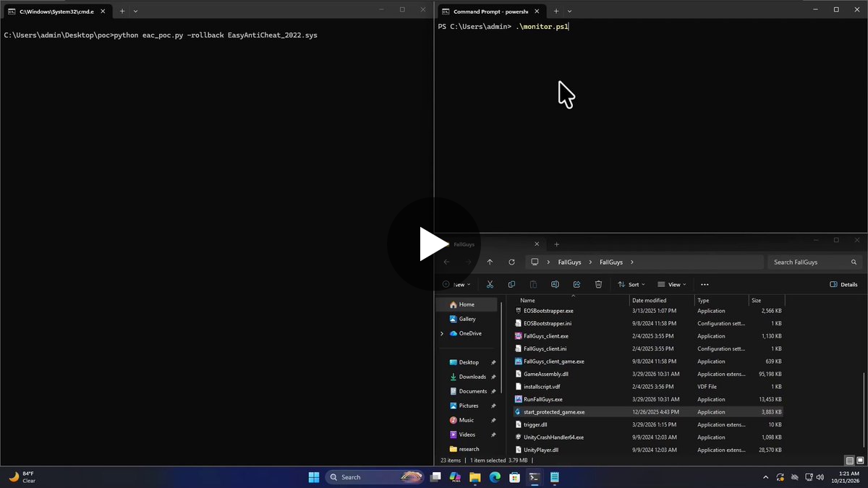868x488 pixels.
Task: Open Home in the Explorer sidebar
Action: 467,304
